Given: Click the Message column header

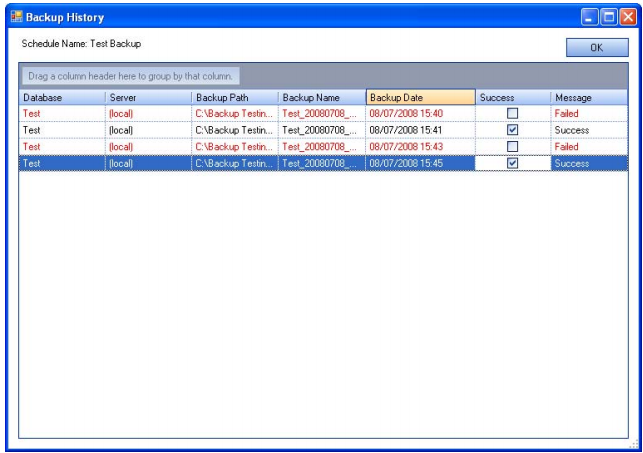Looking at the screenshot, I should point(589,98).
